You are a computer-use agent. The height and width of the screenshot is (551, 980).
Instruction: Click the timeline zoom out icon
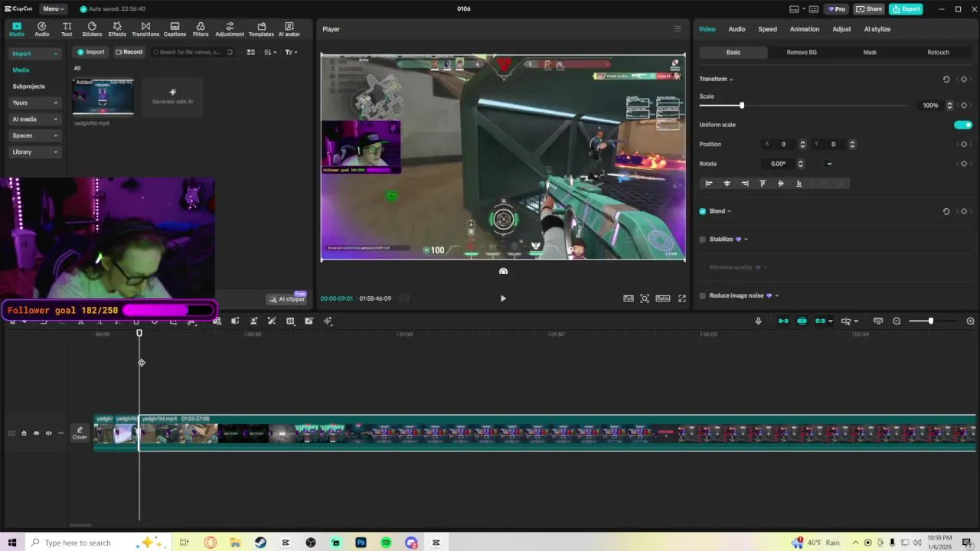tap(897, 321)
